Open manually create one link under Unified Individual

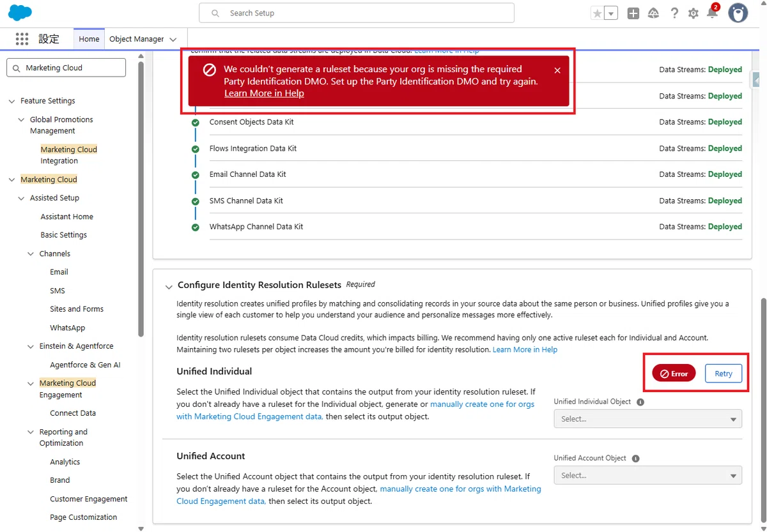[355, 410]
